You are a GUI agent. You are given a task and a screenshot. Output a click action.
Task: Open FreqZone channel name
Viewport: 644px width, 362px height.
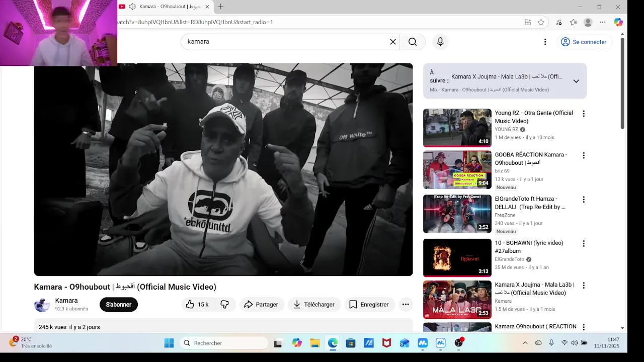505,215
